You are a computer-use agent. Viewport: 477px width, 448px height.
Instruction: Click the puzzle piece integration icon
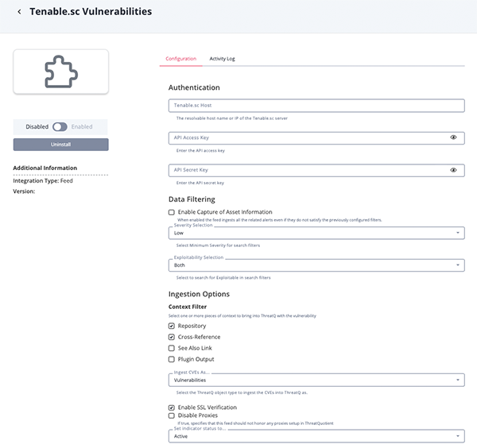tap(60, 71)
